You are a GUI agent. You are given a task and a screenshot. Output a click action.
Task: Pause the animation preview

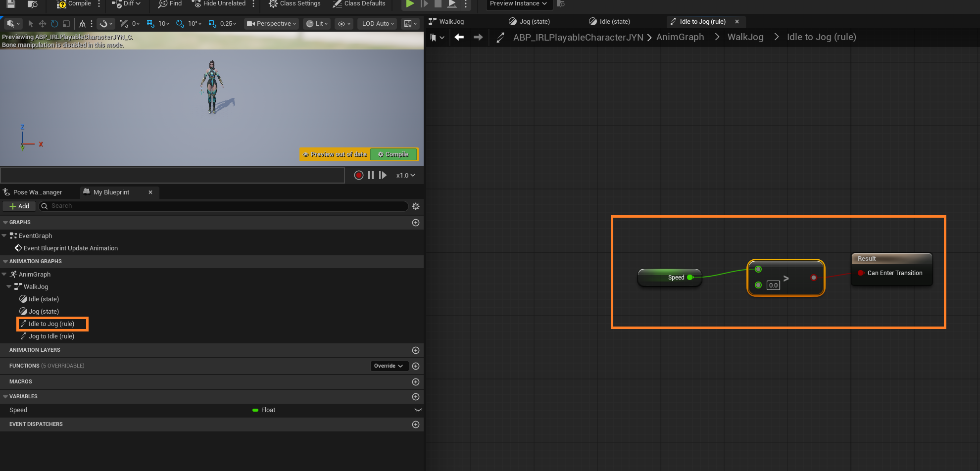[x=371, y=175]
